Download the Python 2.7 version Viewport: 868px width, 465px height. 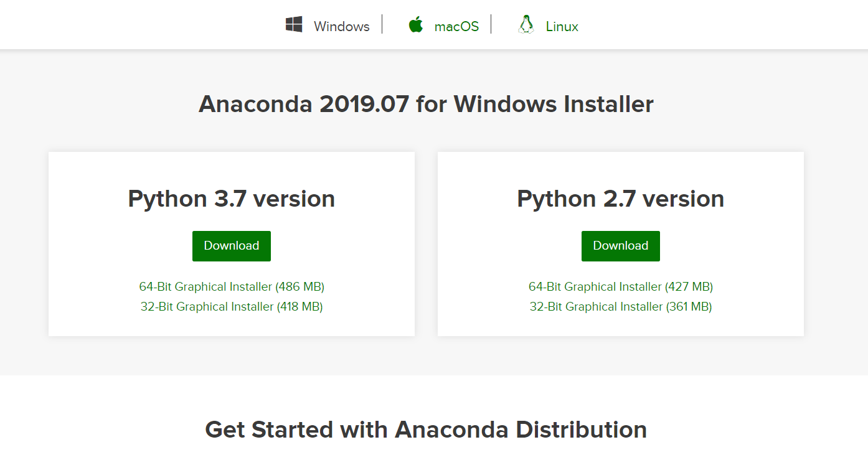click(621, 246)
